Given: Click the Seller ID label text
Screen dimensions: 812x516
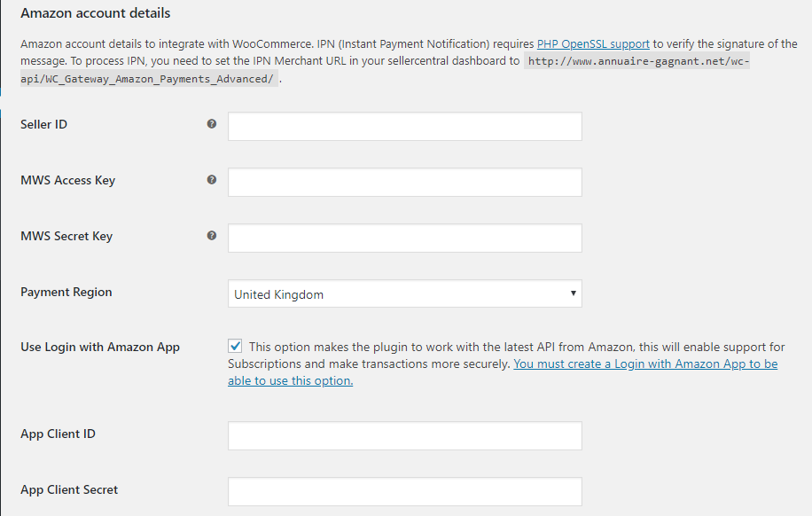Looking at the screenshot, I should [44, 124].
